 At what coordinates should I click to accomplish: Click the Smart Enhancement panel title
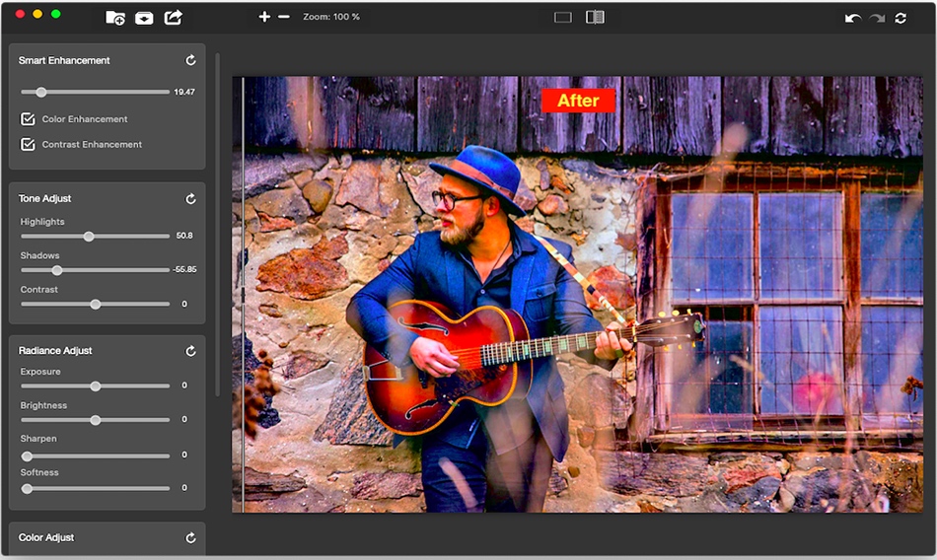64,60
